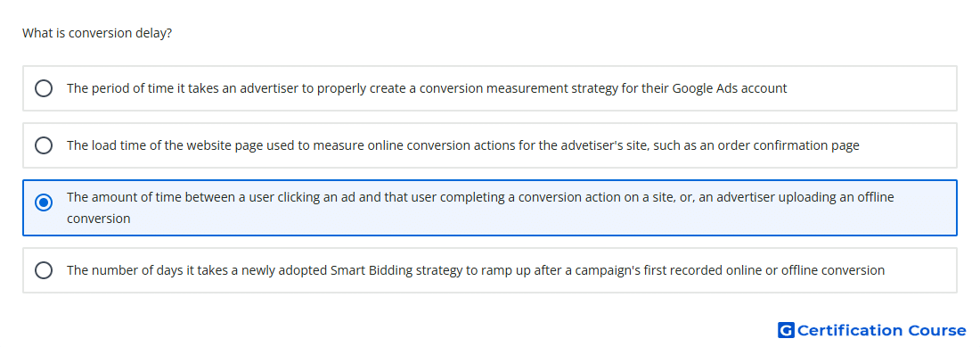Click the wrapped word 'conversion' in highlighted answer

99,219
